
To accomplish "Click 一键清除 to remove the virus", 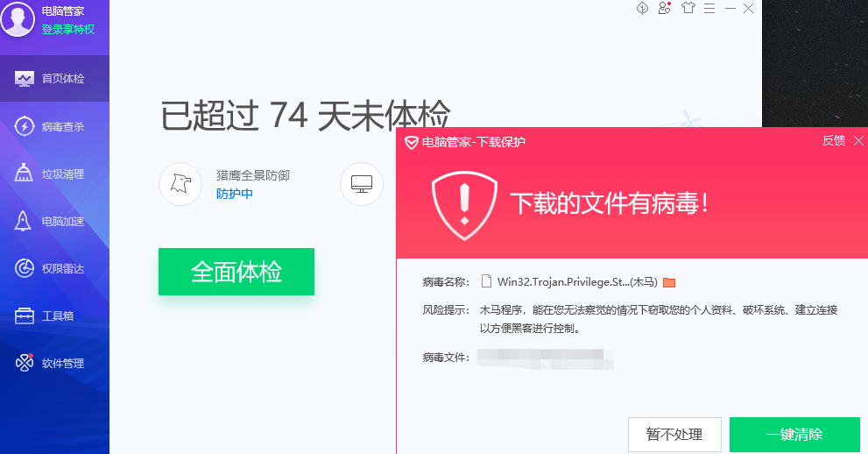I will pyautogui.click(x=794, y=435).
